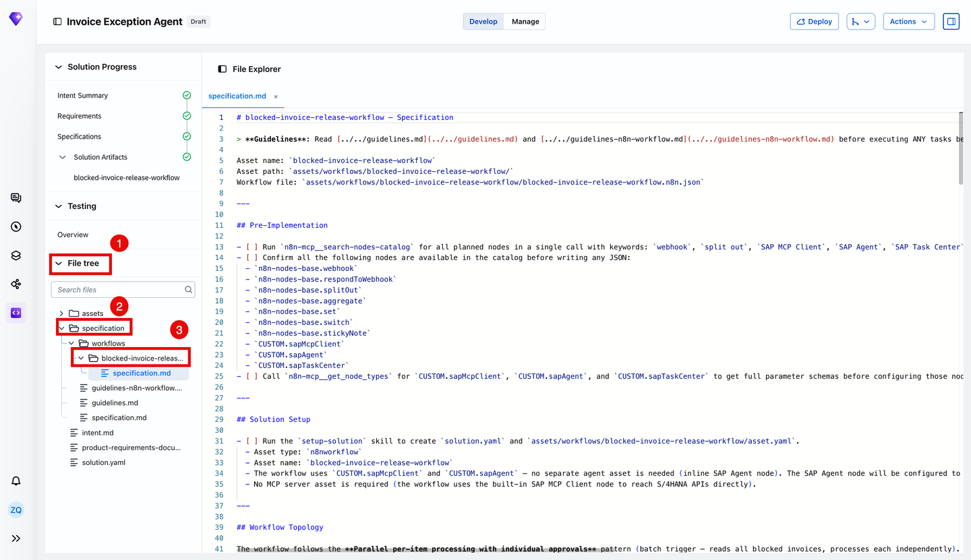
Task: Open the connected nodes icon in left rail
Action: coord(16,284)
